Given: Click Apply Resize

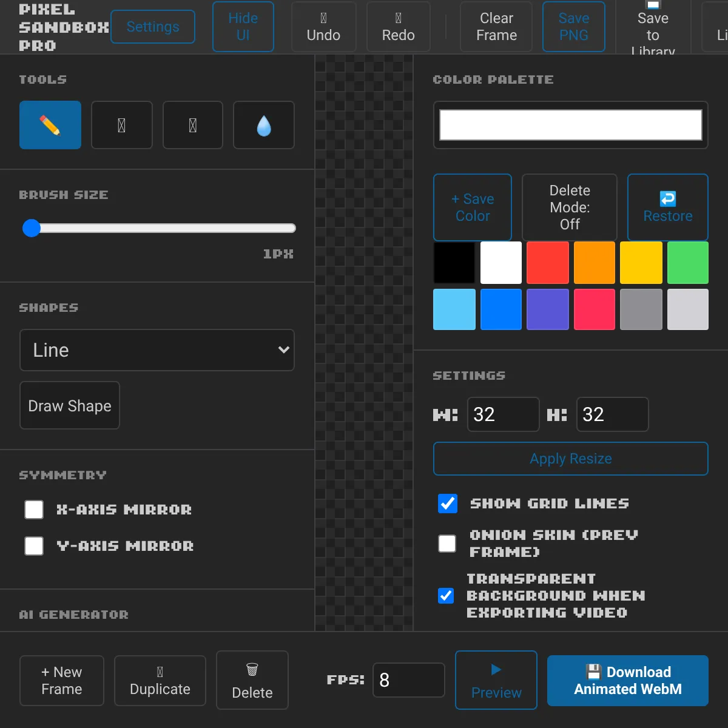Looking at the screenshot, I should pos(571,459).
